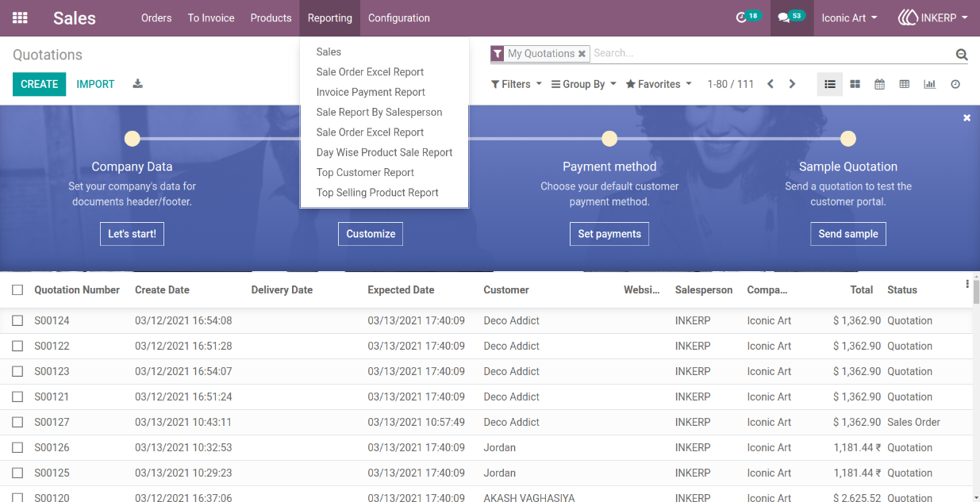Remove the My Quotations filter facet
980x502 pixels.
coord(582,54)
